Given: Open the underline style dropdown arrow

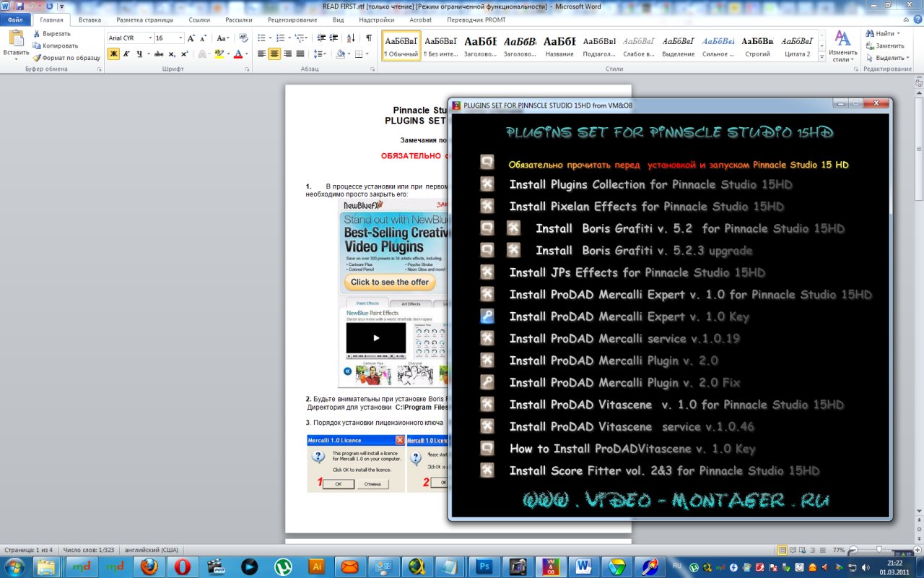Looking at the screenshot, I should [x=149, y=53].
